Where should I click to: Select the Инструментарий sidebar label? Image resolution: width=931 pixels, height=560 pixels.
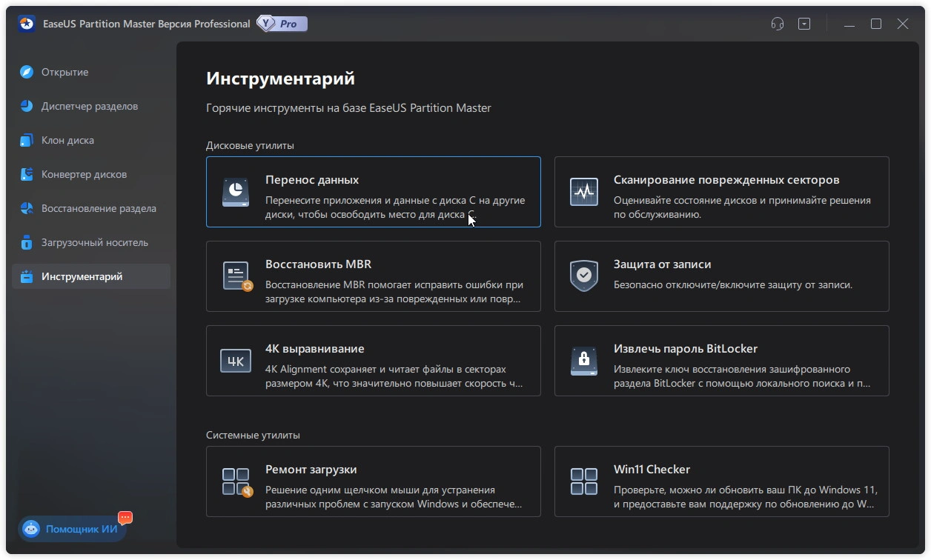click(82, 276)
